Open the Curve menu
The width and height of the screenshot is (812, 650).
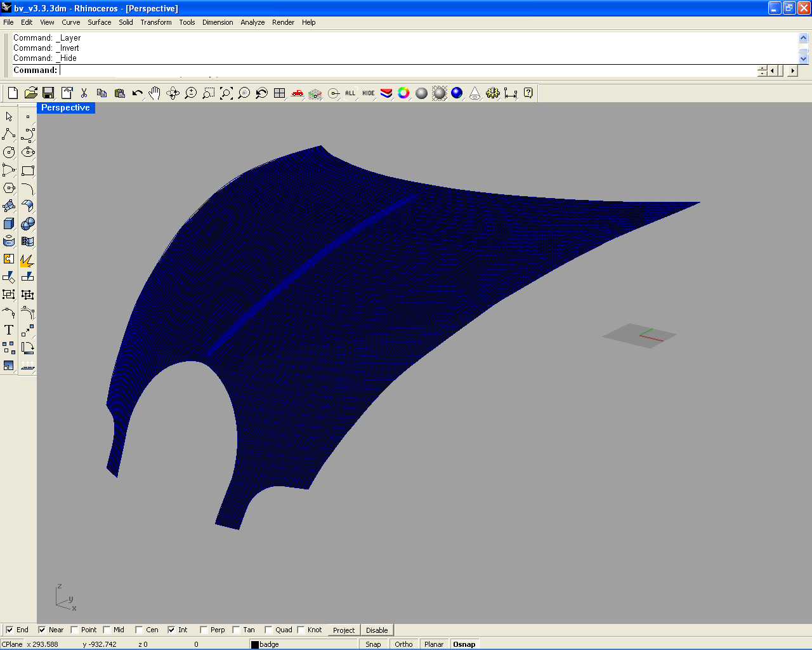click(x=71, y=22)
